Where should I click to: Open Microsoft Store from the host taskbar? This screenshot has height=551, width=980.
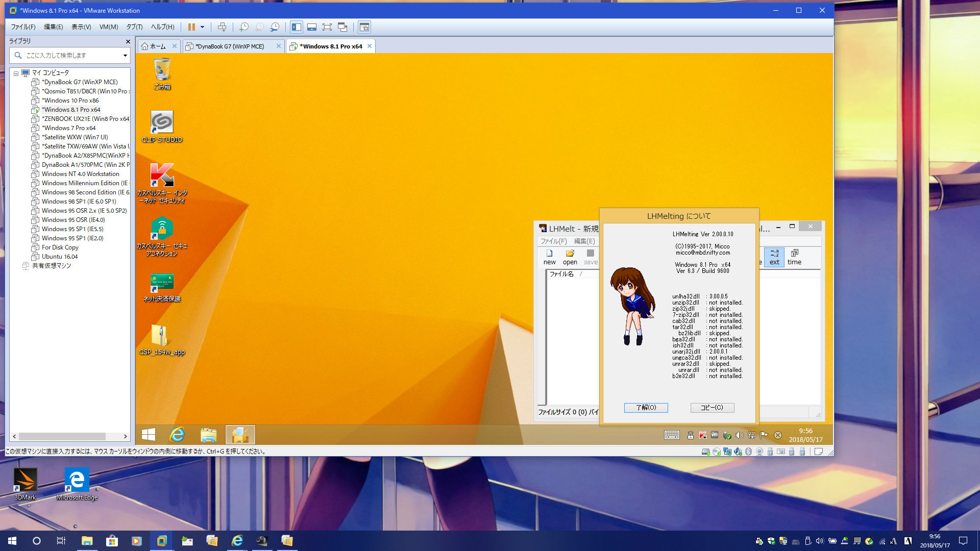tap(112, 541)
